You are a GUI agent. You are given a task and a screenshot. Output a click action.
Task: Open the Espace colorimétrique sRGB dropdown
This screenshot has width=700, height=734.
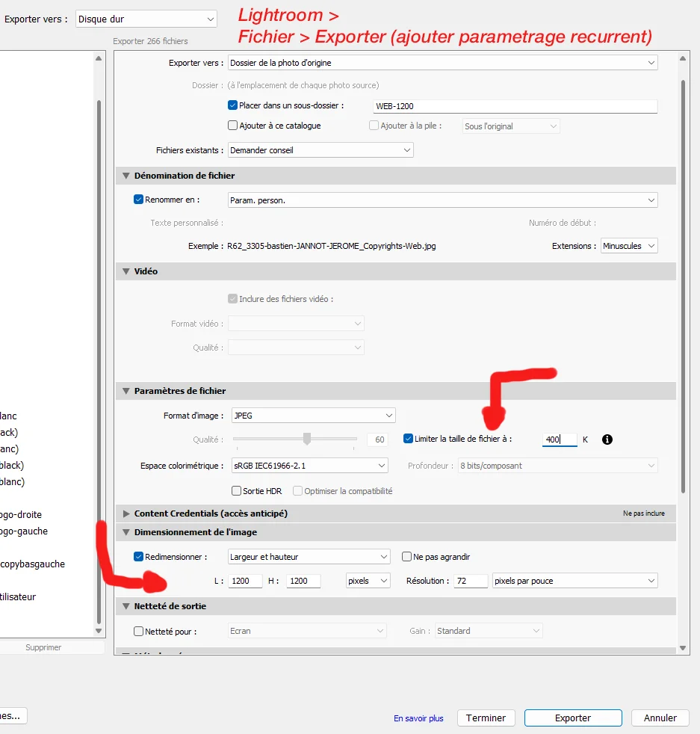[x=308, y=466]
